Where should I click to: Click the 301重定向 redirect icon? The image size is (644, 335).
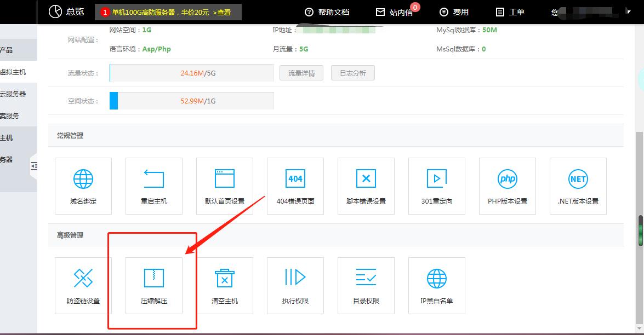[x=436, y=185]
